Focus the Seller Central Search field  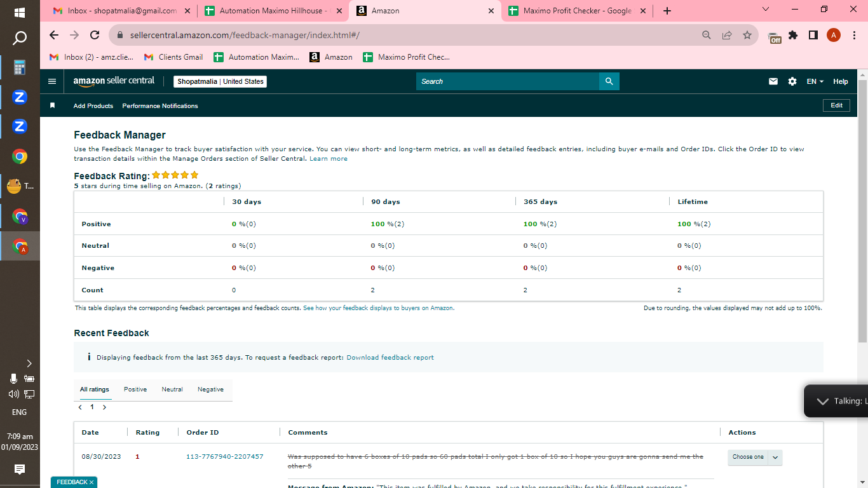pyautogui.click(x=508, y=81)
